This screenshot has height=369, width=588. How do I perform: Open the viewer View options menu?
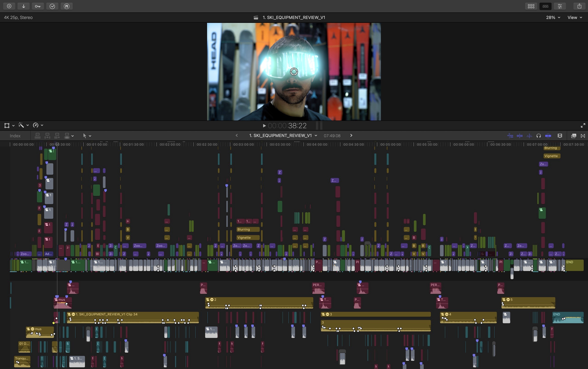point(575,17)
